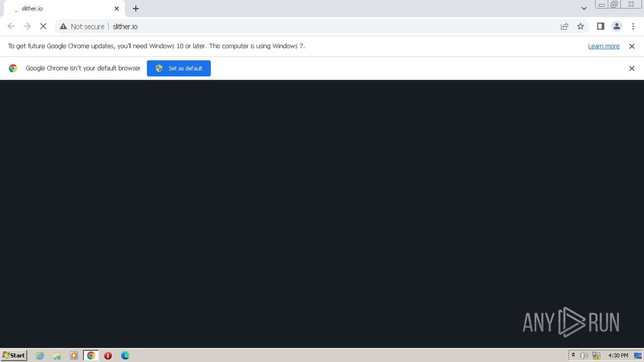Expand the tab search dropdown

[x=584, y=9]
